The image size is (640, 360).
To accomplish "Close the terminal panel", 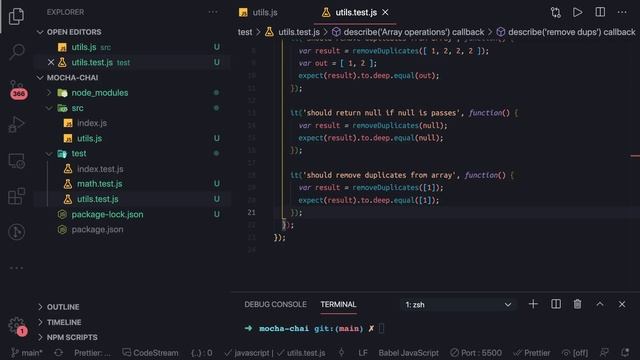I will click(622, 304).
